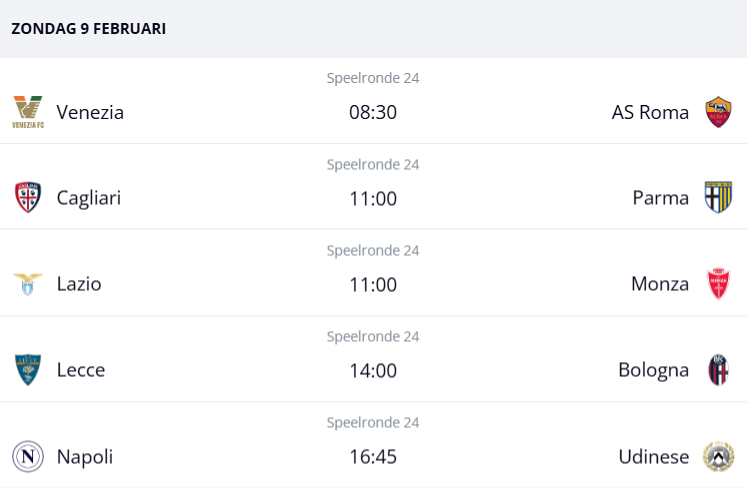The width and height of the screenshot is (748, 488).
Task: Open the Lazio eagle logo
Action: tap(28, 284)
